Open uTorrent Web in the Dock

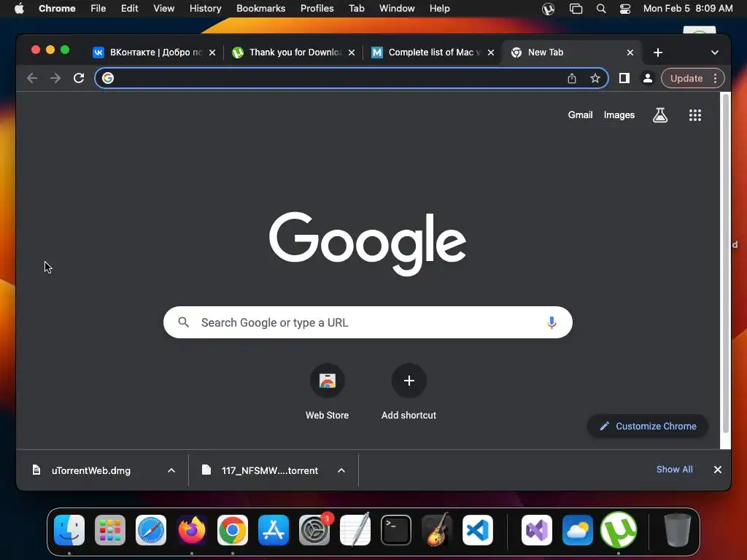pyautogui.click(x=619, y=530)
